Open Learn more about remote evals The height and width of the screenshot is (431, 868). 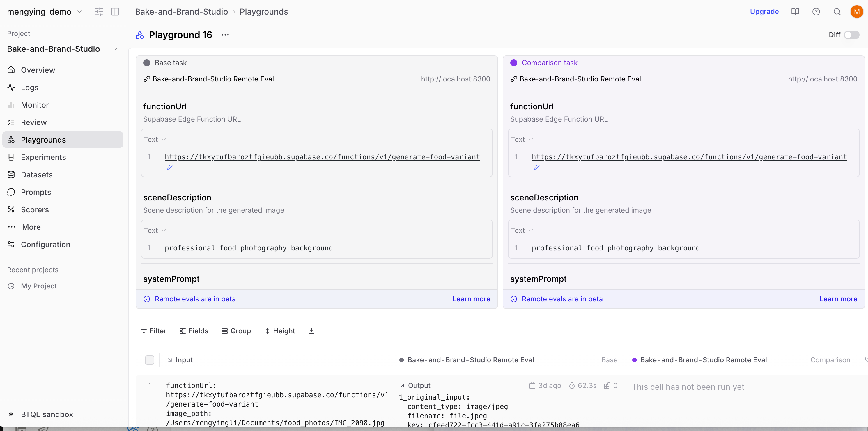coord(471,299)
